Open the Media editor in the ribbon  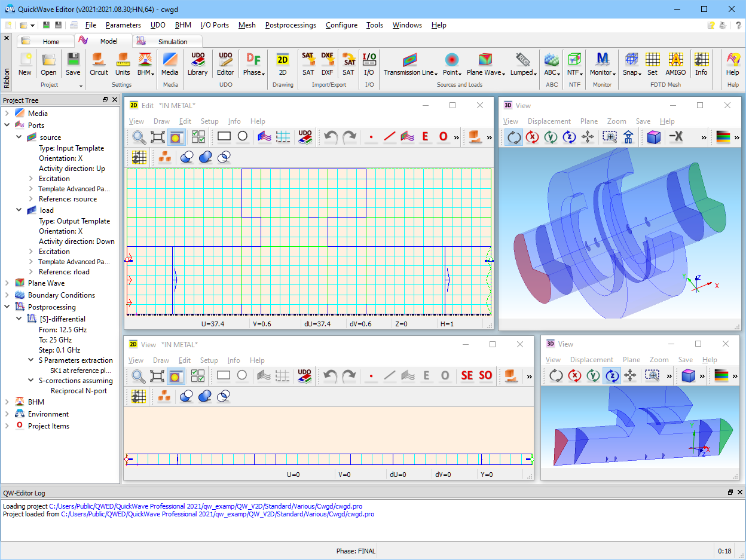point(170,64)
